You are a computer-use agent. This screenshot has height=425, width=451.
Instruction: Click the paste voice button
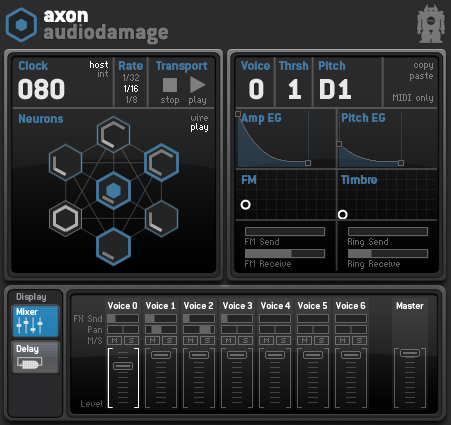(x=421, y=76)
